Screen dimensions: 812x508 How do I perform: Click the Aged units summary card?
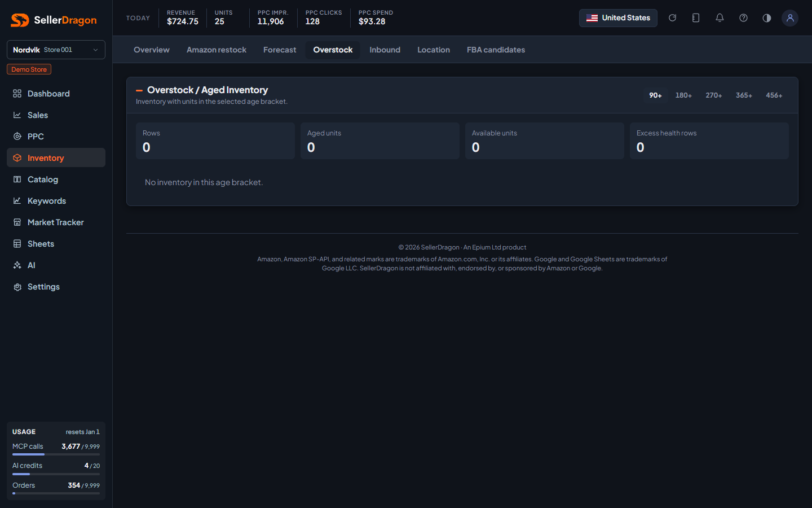(x=380, y=141)
